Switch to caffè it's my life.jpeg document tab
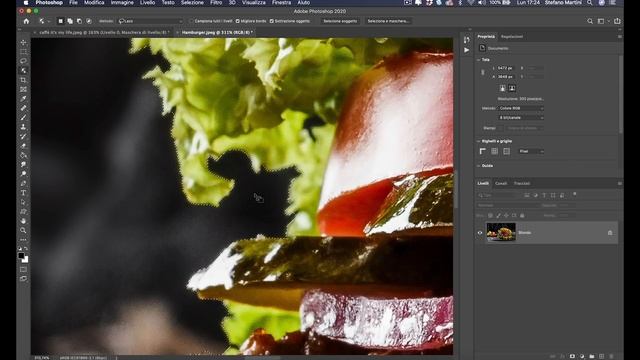Image resolution: width=640 pixels, height=360 pixels. pos(103,32)
